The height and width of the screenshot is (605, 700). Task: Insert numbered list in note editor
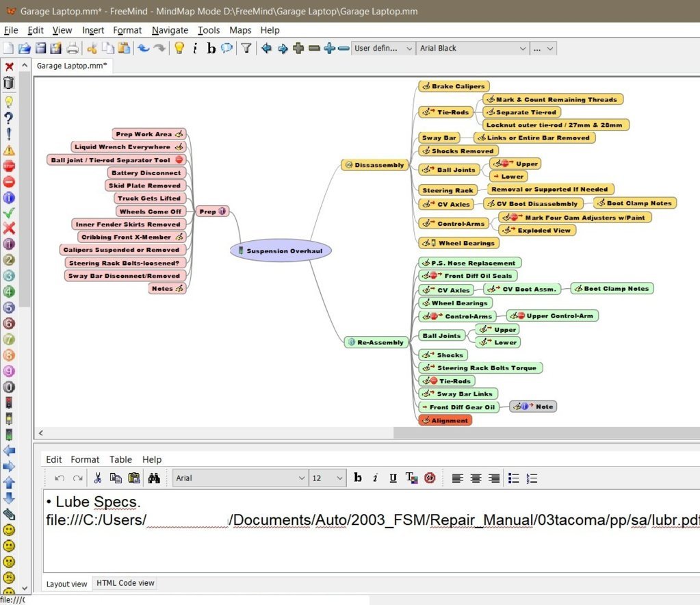[532, 478]
